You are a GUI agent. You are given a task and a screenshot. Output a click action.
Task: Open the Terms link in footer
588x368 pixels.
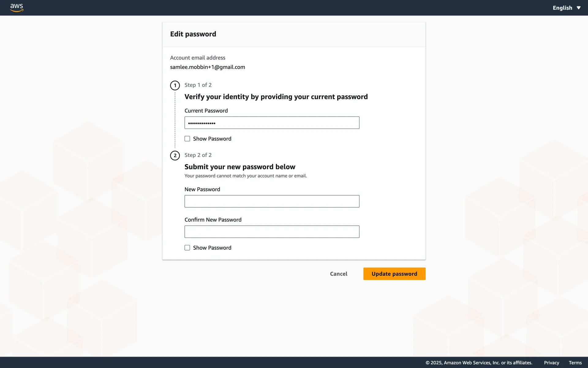575,362
